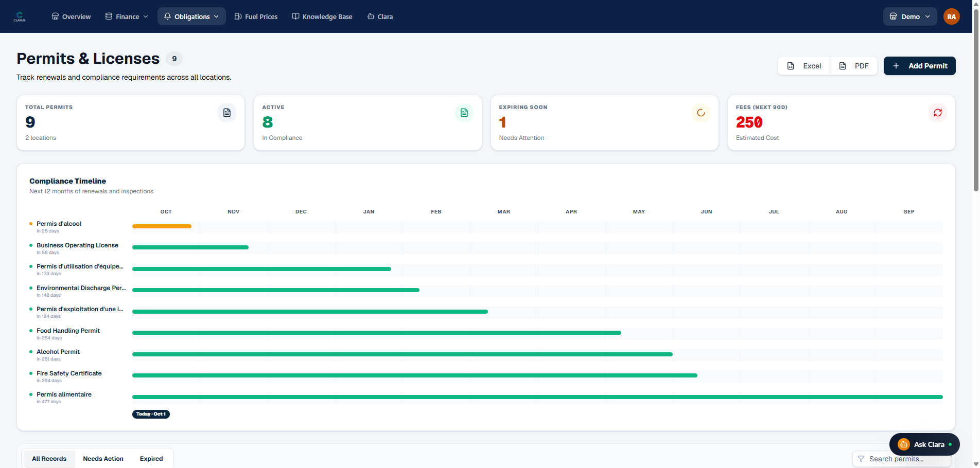The width and height of the screenshot is (980, 468).
Task: Select the Food Handling Permit label
Action: click(x=68, y=331)
